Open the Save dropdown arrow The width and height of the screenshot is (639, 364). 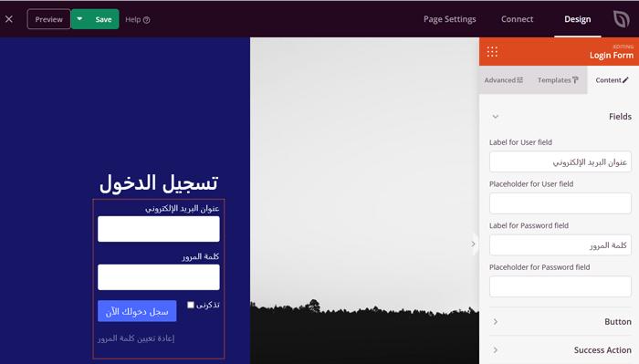coord(79,19)
